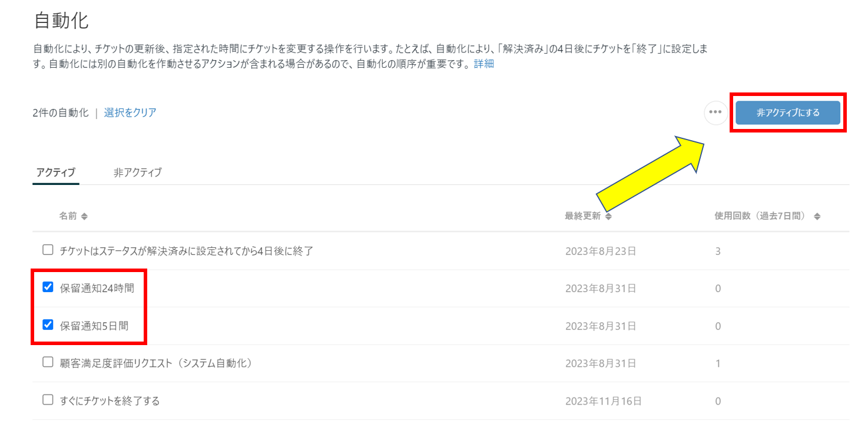
Task: Open the three-dot more options menu
Action: click(x=715, y=112)
